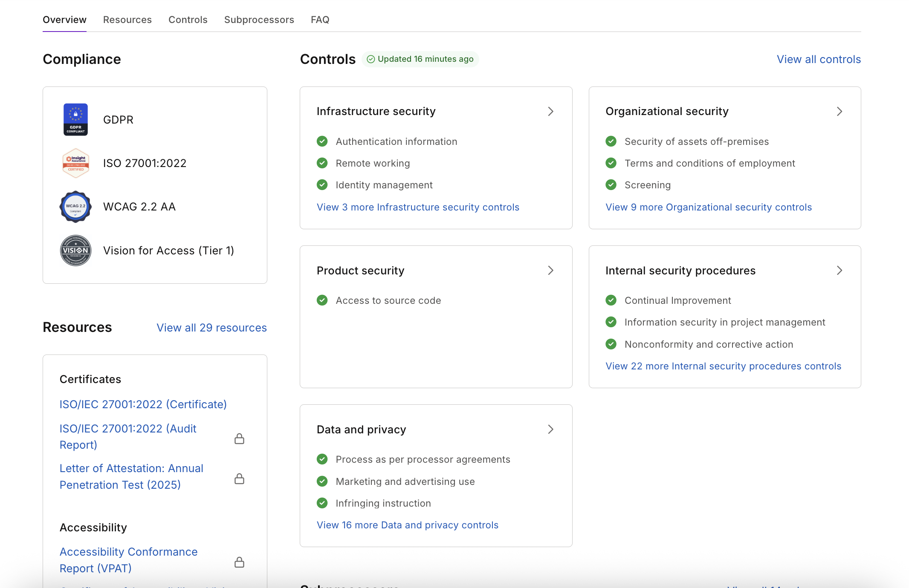The height and width of the screenshot is (588, 909).
Task: Click Information security in project management text
Action: pos(725,322)
